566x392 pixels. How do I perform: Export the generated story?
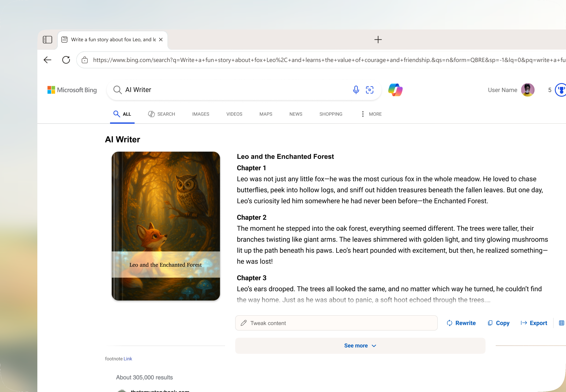(534, 323)
